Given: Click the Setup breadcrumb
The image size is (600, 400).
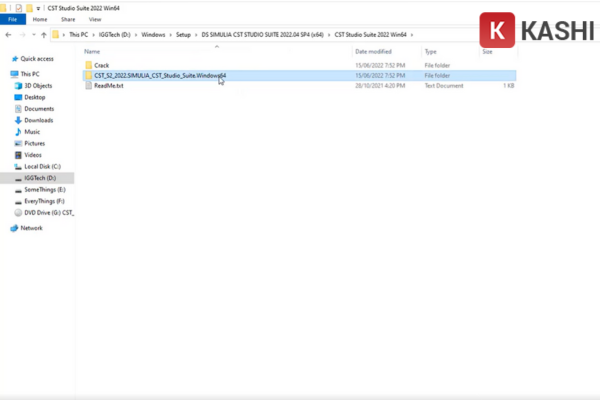Looking at the screenshot, I should pos(183,34).
